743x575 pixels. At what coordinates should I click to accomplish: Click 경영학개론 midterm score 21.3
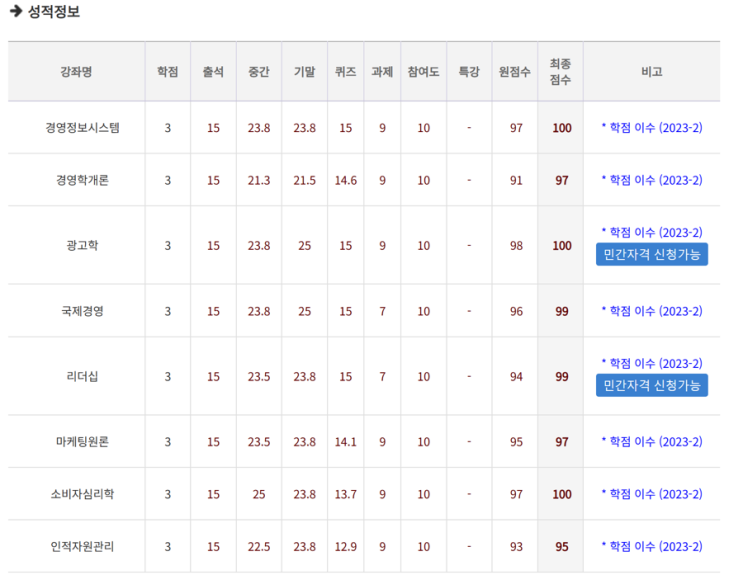pyautogui.click(x=259, y=180)
